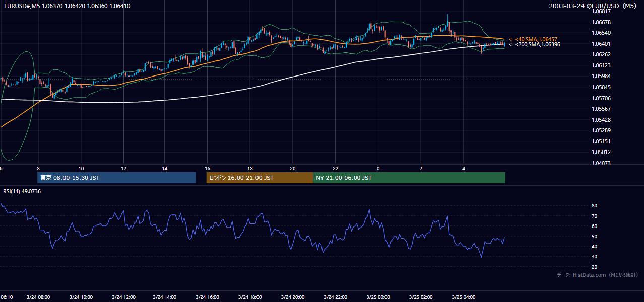Click price axis value 1.05984
The image size is (644, 302).
[601, 76]
